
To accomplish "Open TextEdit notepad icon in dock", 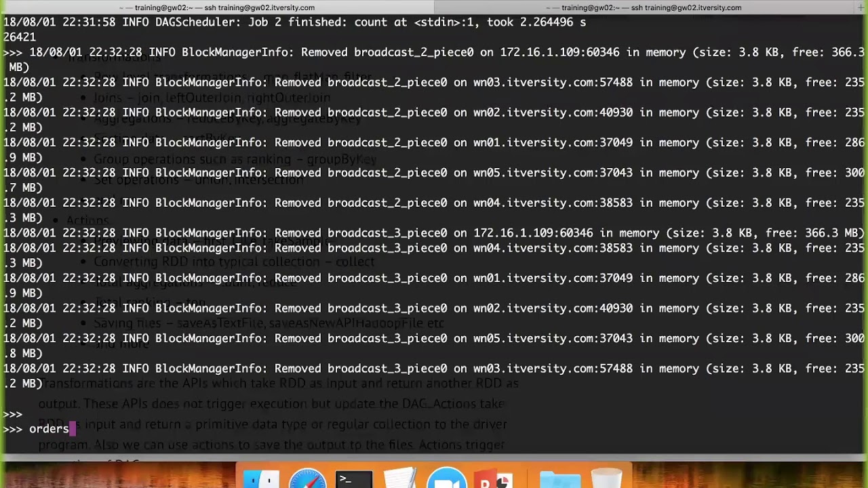I will tap(400, 478).
